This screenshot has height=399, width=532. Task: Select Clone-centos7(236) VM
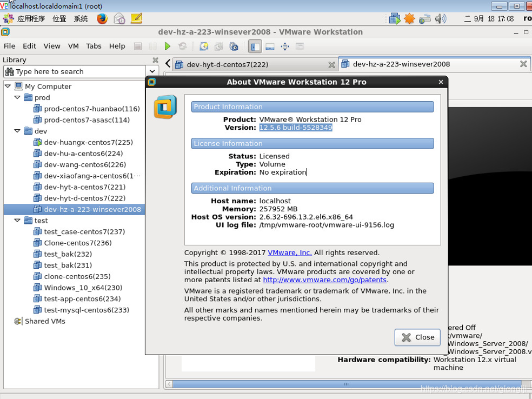(78, 243)
